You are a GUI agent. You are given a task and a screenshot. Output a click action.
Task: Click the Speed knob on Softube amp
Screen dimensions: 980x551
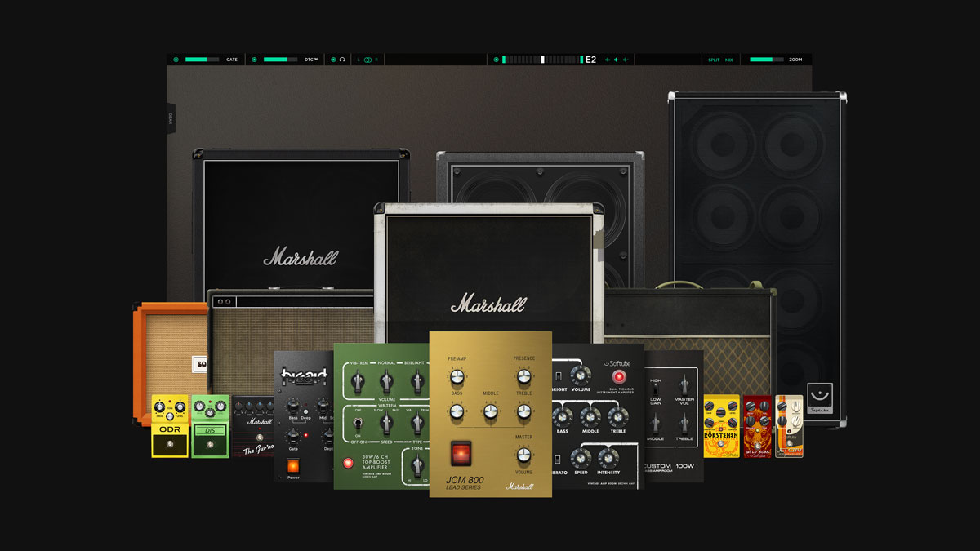(581, 458)
